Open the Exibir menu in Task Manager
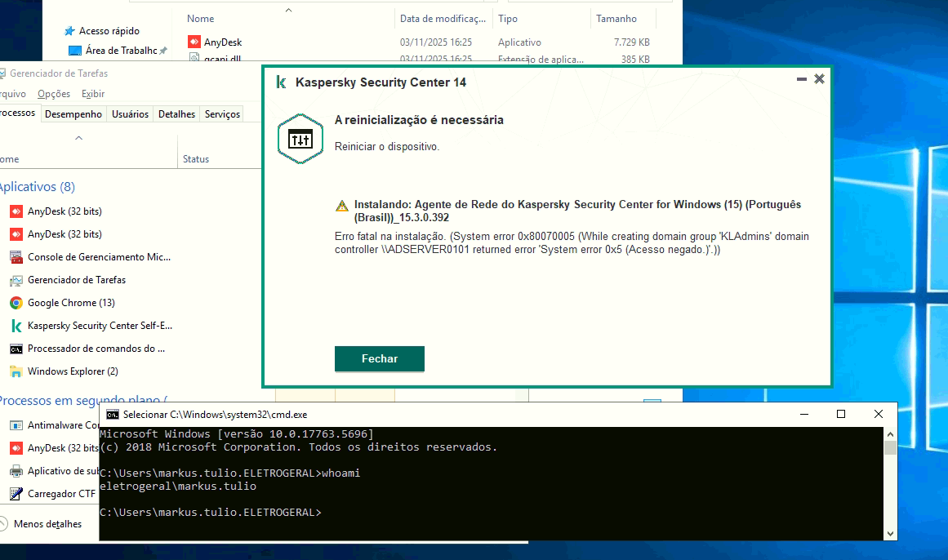The image size is (948, 560). (x=93, y=94)
